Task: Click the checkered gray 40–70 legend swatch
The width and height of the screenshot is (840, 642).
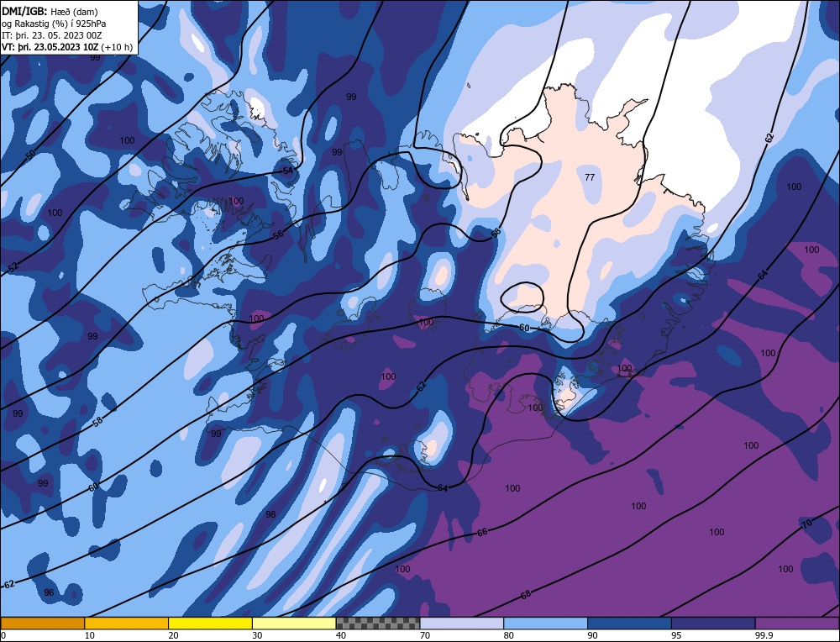Action: point(378,623)
